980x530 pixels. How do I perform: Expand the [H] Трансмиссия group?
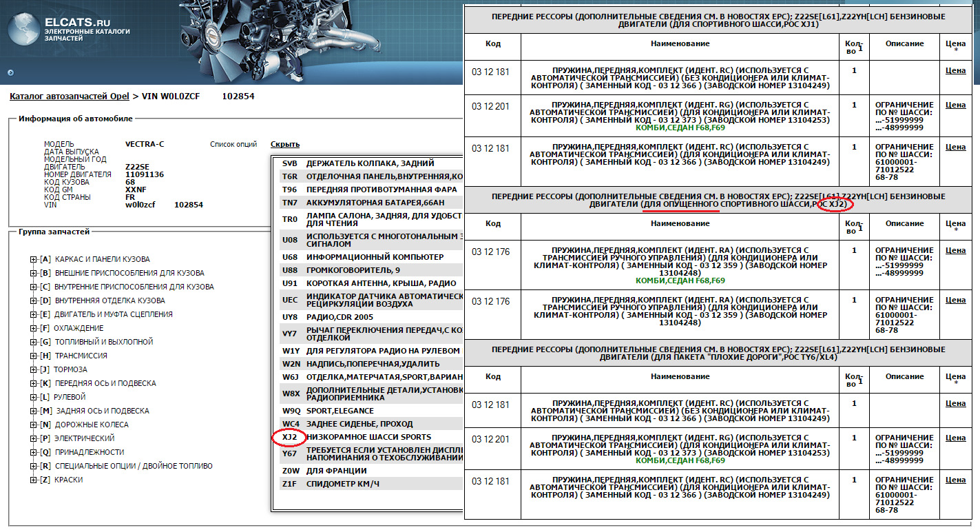[x=33, y=356]
